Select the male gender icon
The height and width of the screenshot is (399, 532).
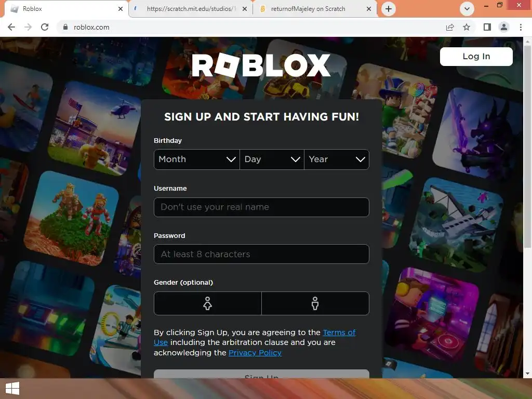tap(315, 303)
